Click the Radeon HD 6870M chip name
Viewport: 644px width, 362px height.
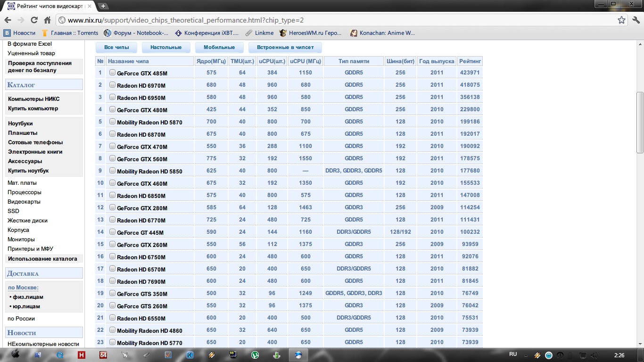(x=141, y=135)
